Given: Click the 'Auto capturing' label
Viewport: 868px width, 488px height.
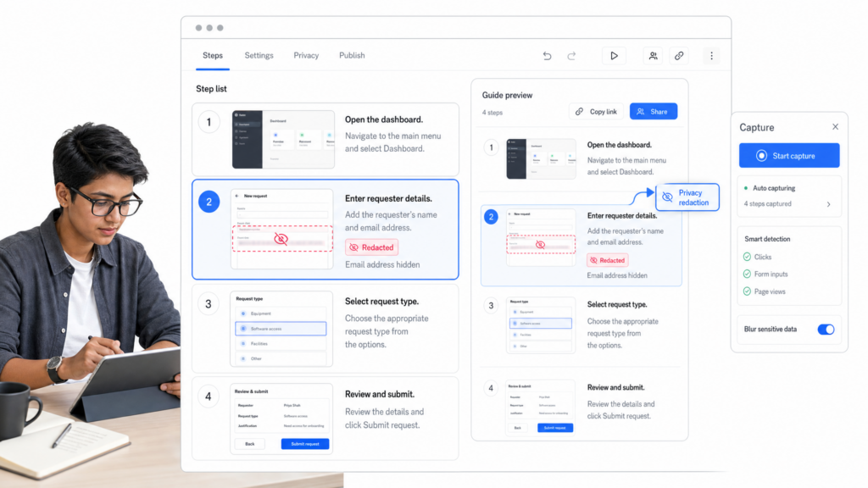Looking at the screenshot, I should click(x=774, y=188).
